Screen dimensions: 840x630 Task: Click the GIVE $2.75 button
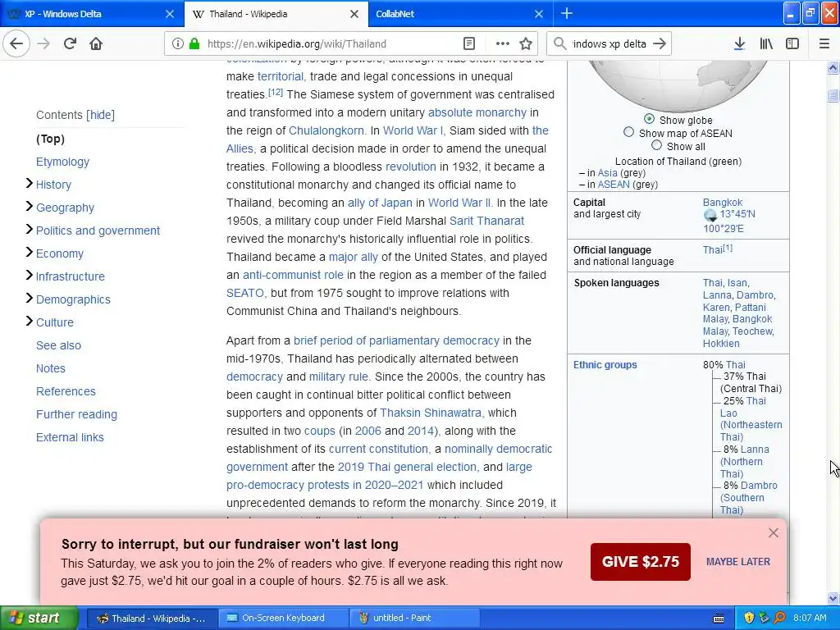640,561
